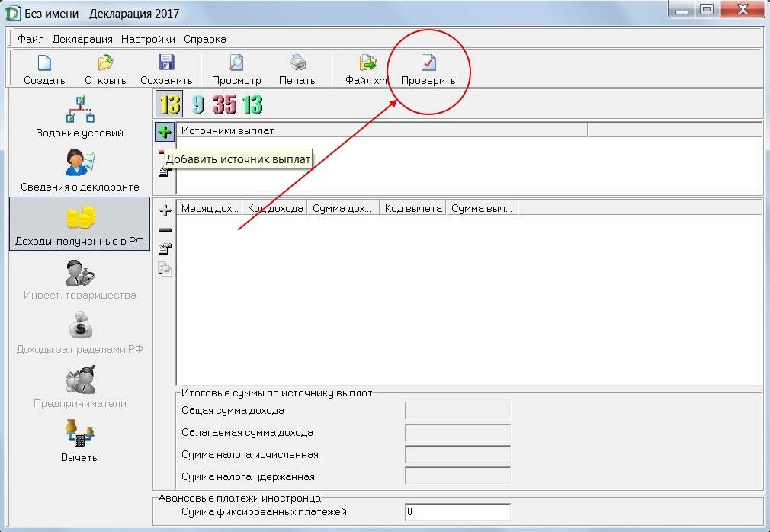Run the Проверить check tool

[x=428, y=65]
